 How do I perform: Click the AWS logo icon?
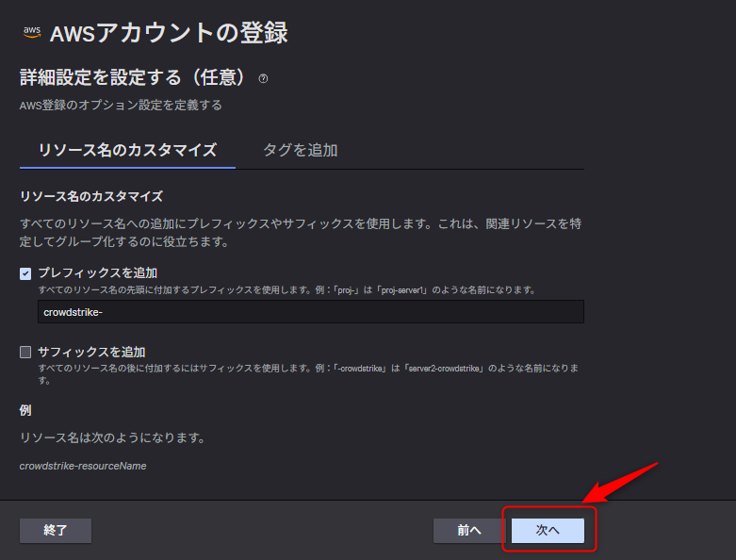point(32,32)
